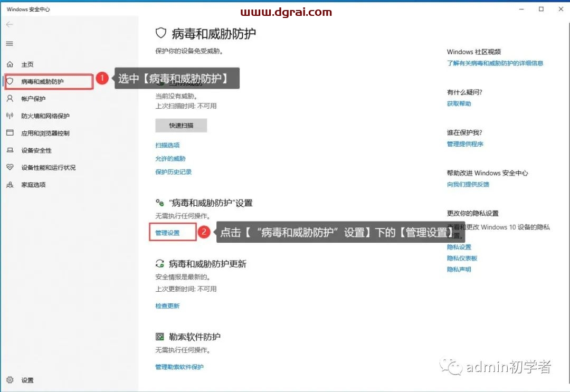Click the 获取帮助 link
The image size is (570, 392).
[459, 103]
